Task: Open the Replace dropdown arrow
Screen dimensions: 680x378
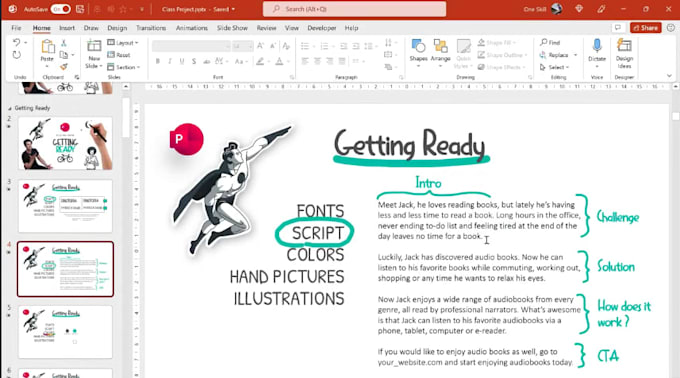Action: [575, 55]
